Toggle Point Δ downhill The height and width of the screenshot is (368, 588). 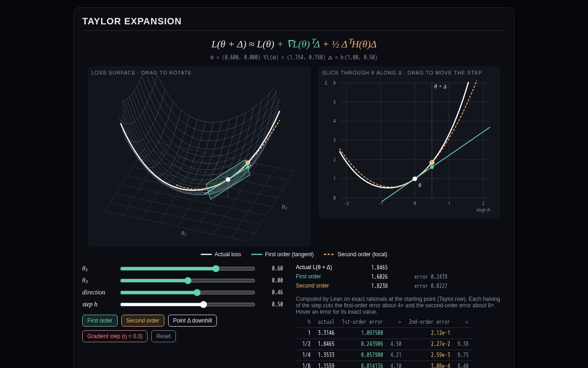pos(192,321)
